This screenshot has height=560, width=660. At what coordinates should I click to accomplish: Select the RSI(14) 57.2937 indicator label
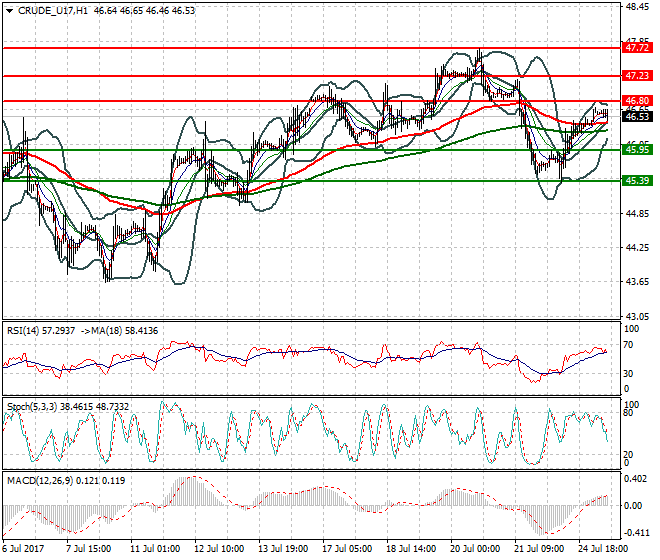click(x=41, y=331)
